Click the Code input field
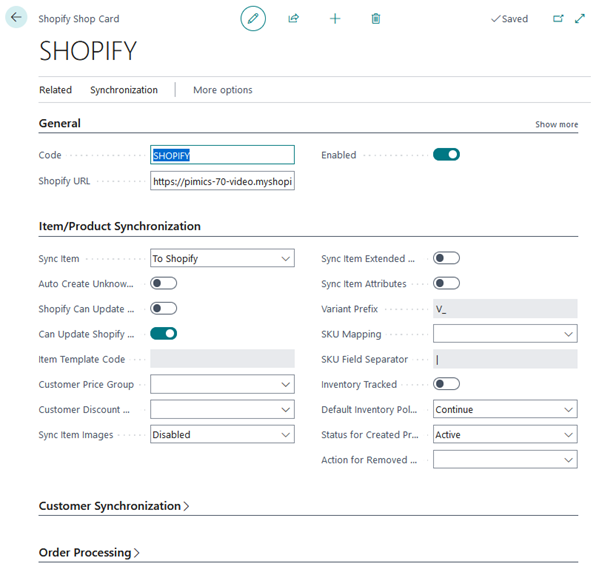 222,155
